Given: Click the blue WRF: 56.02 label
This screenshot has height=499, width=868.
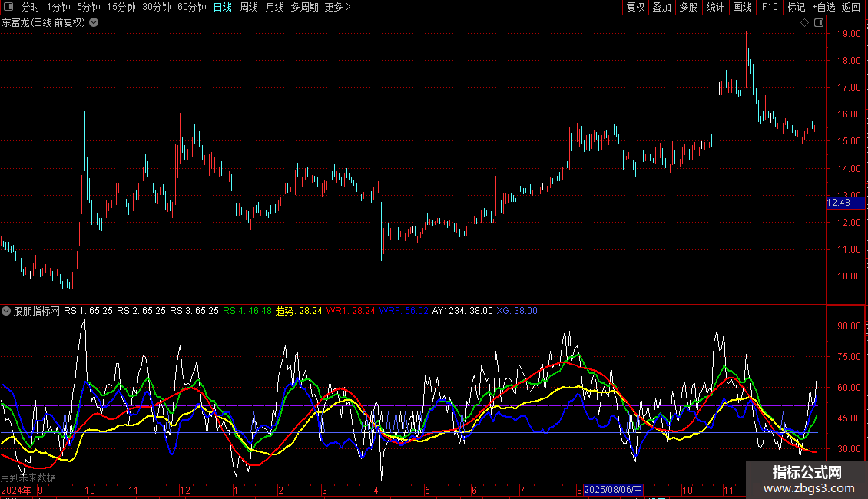Looking at the screenshot, I should click(404, 311).
